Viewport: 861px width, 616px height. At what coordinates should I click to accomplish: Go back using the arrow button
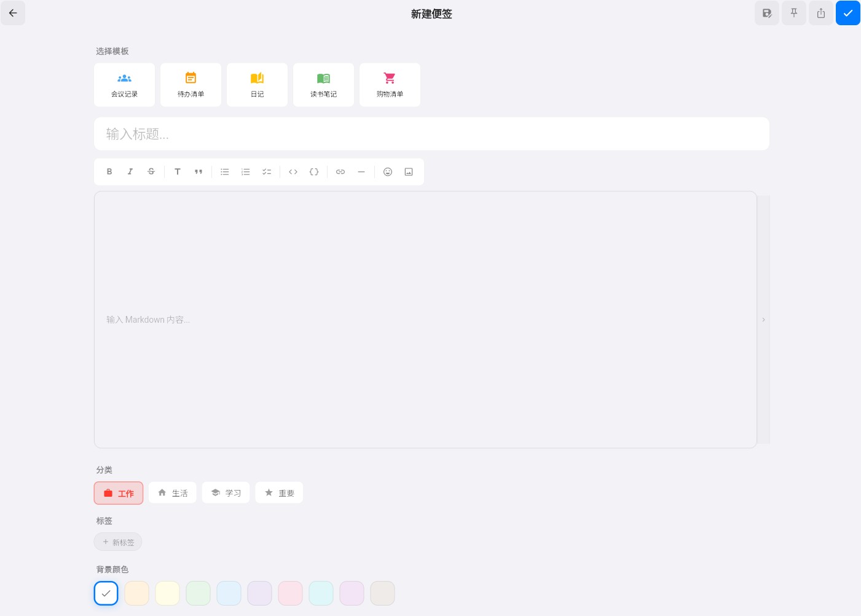13,13
